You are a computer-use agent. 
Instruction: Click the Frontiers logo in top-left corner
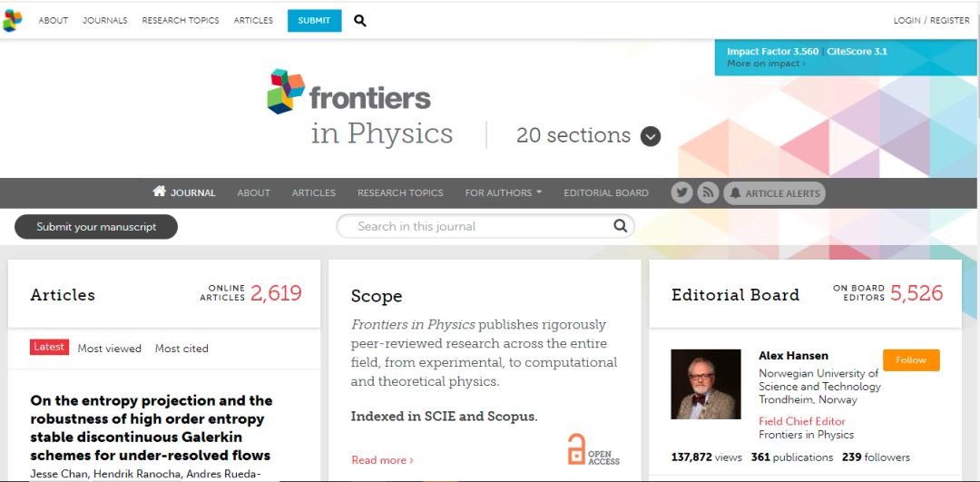[x=12, y=20]
